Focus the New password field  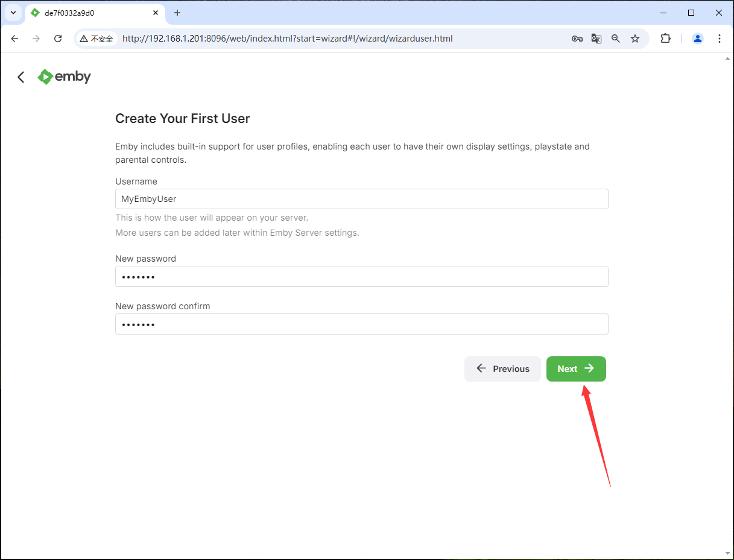(361, 277)
